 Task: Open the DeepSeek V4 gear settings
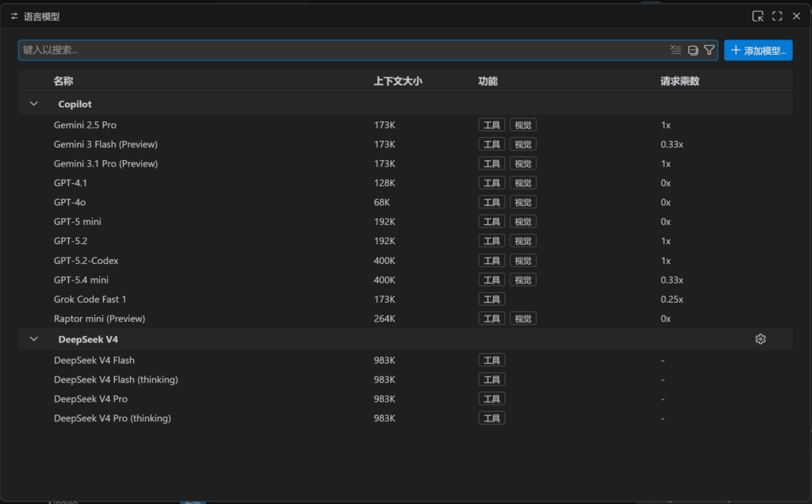click(760, 339)
